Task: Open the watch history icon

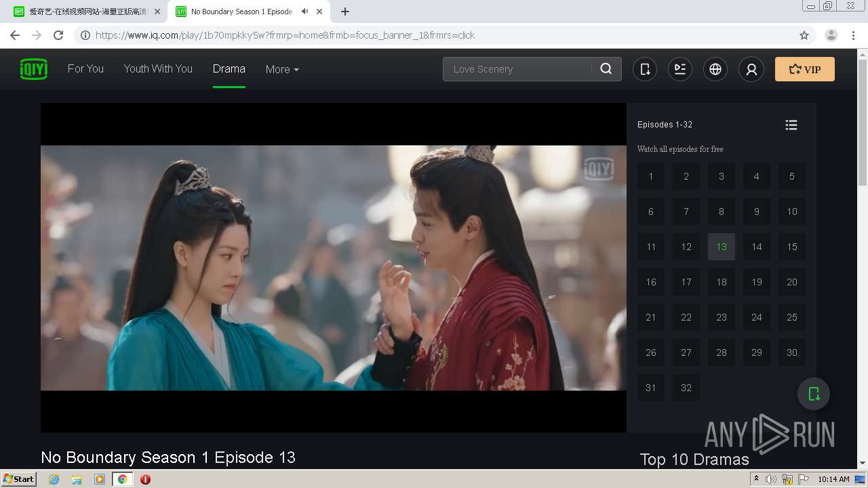Action: tap(680, 69)
